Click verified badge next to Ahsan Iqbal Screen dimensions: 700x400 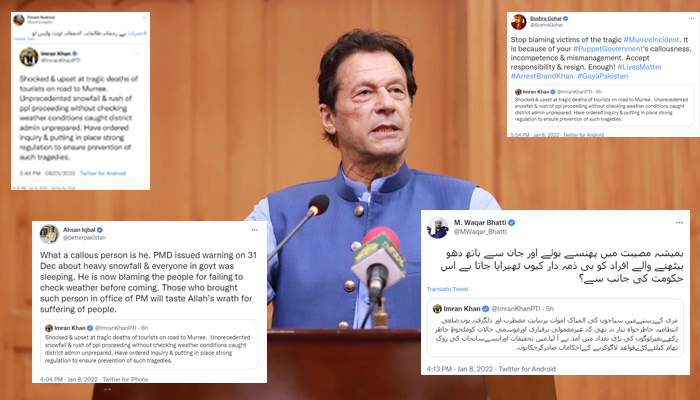click(x=100, y=230)
